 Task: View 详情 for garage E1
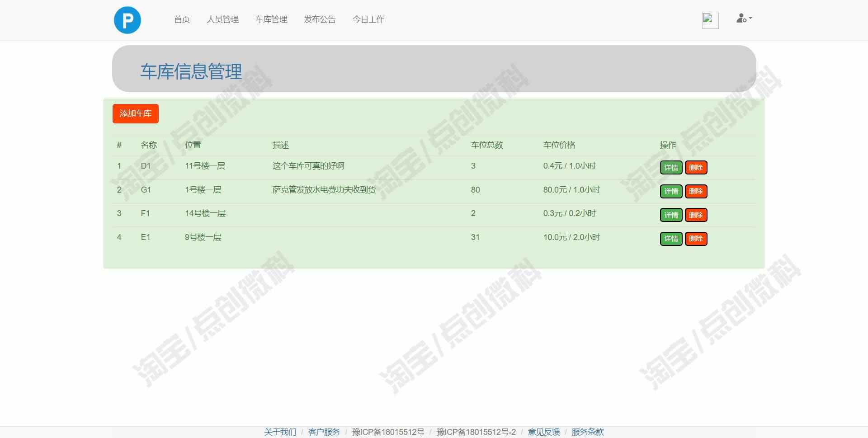click(x=671, y=239)
